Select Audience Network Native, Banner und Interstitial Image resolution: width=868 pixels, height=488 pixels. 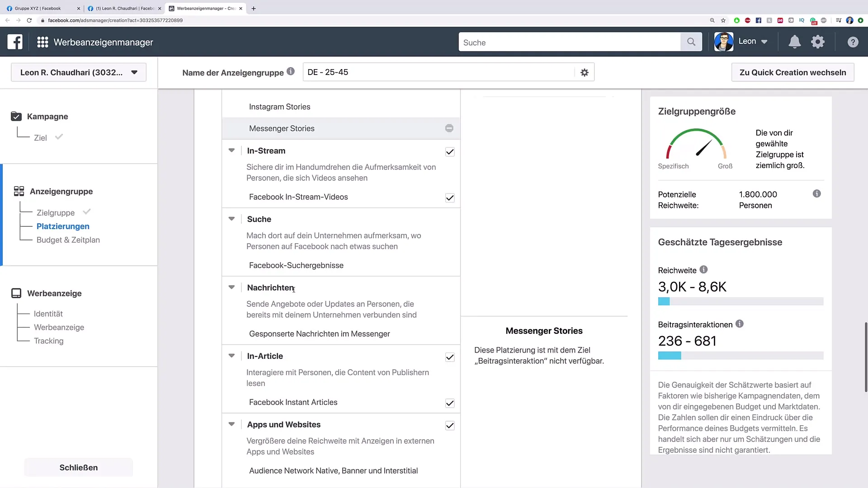point(341,471)
